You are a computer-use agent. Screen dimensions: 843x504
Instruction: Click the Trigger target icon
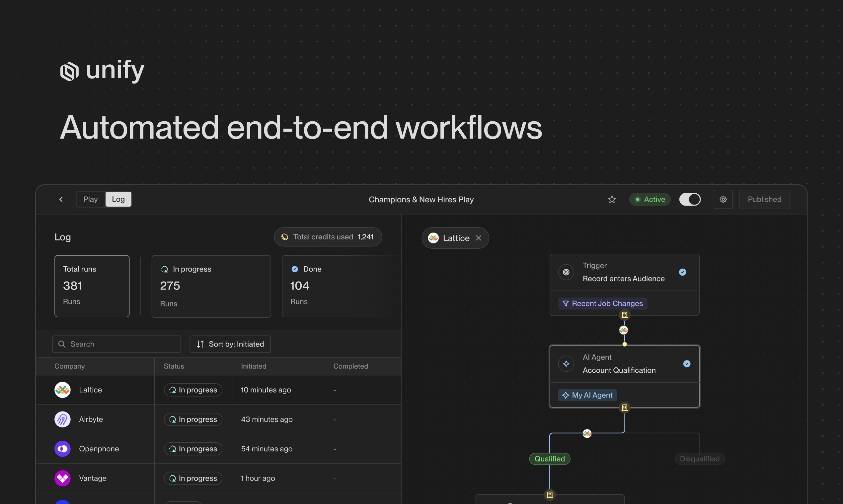[566, 272]
